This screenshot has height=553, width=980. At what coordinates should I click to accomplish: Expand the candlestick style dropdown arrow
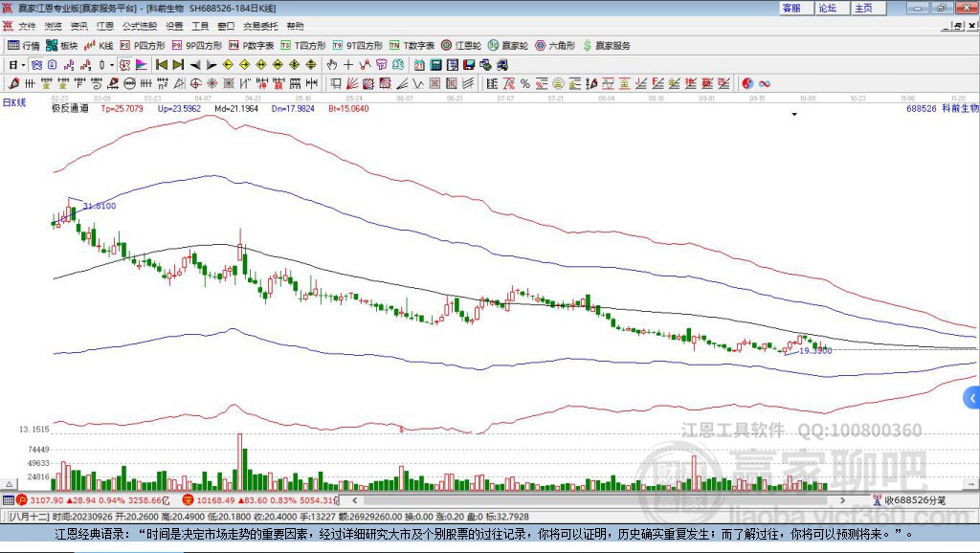[112, 65]
